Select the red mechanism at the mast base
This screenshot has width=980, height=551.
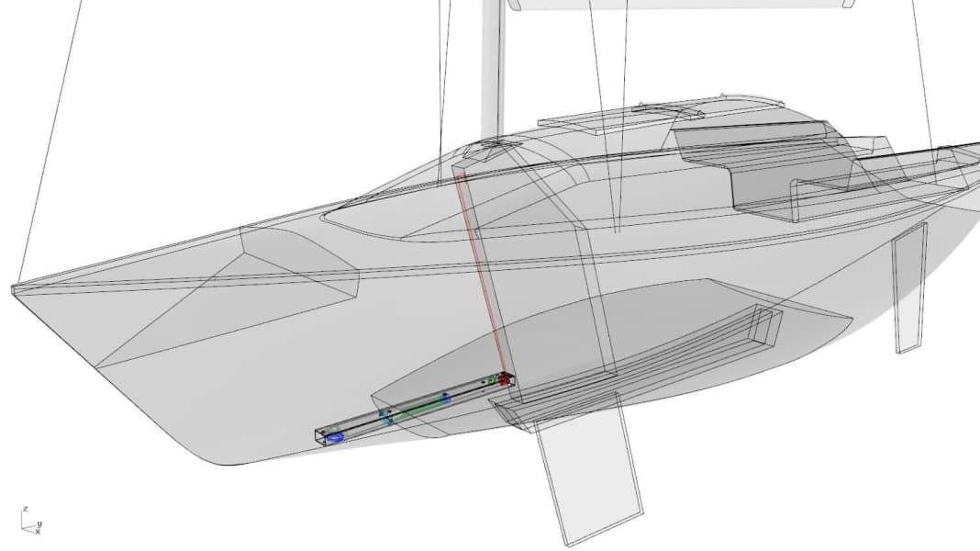pos(504,378)
